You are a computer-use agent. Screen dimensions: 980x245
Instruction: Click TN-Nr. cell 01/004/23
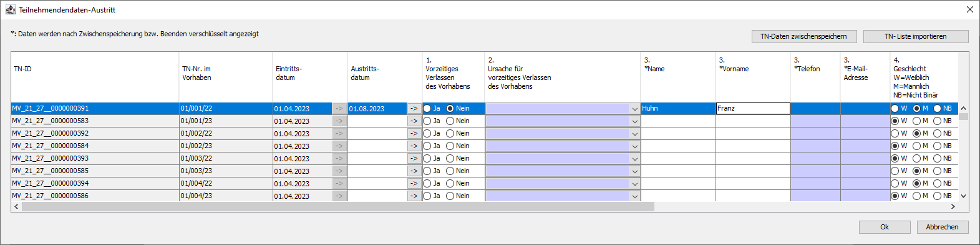(x=226, y=196)
